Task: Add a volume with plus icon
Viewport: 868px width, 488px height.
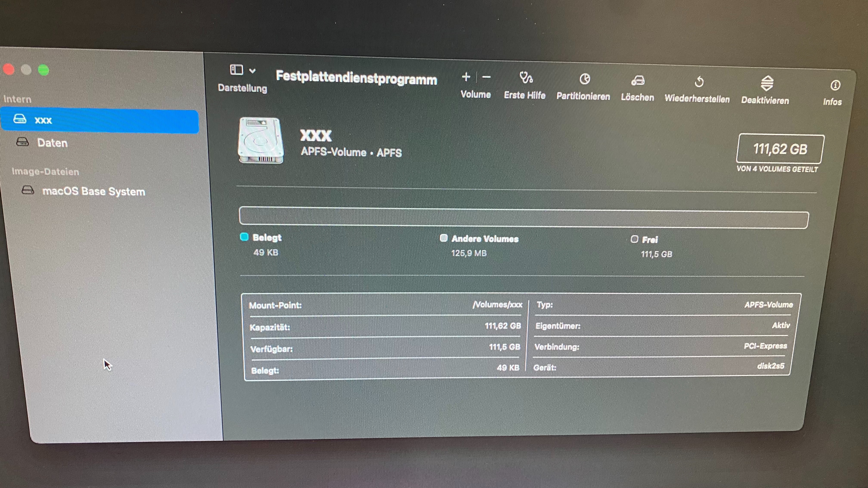Action: 466,77
